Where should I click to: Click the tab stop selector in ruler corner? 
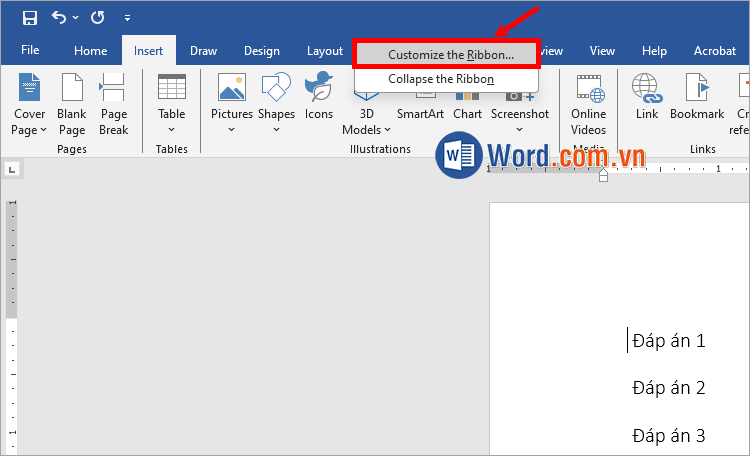(12, 169)
